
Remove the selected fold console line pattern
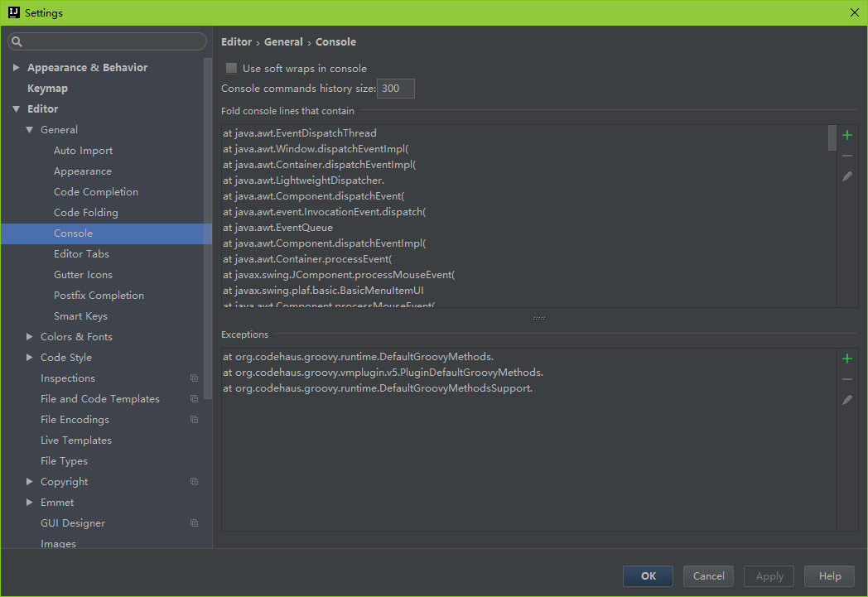(846, 156)
